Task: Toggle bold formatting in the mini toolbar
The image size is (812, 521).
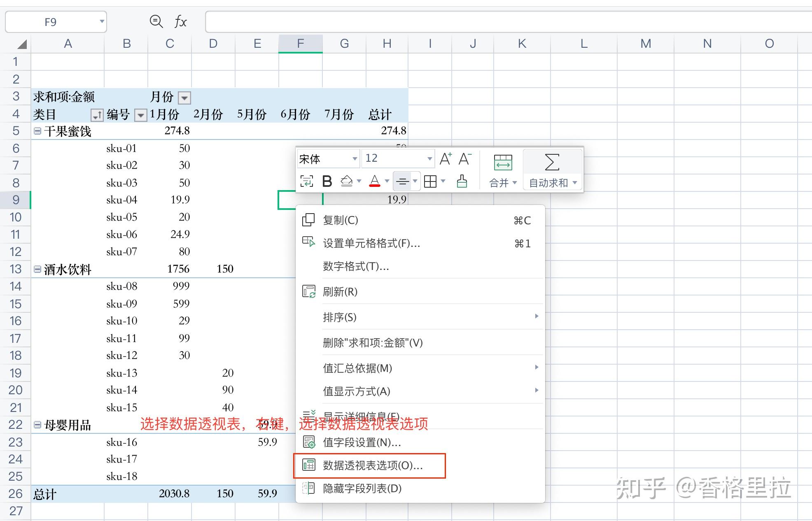Action: (327, 181)
